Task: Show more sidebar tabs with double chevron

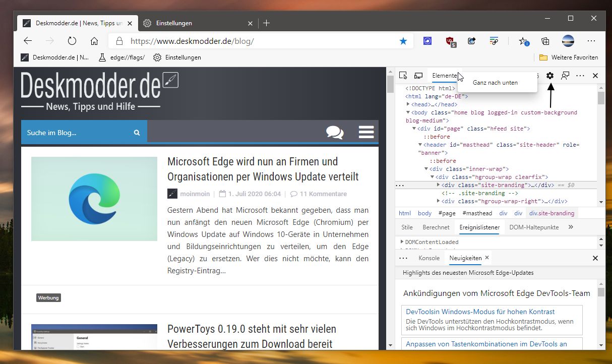Action: point(571,227)
